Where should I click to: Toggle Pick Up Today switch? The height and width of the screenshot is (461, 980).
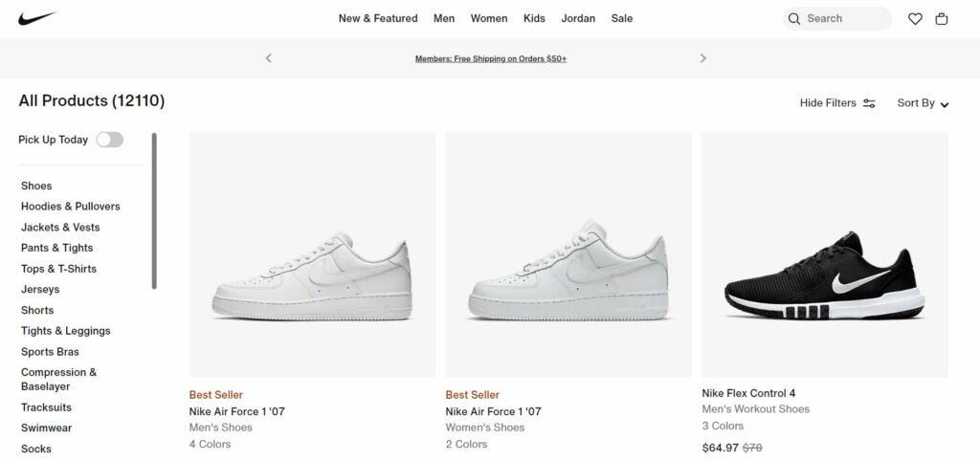pyautogui.click(x=109, y=140)
